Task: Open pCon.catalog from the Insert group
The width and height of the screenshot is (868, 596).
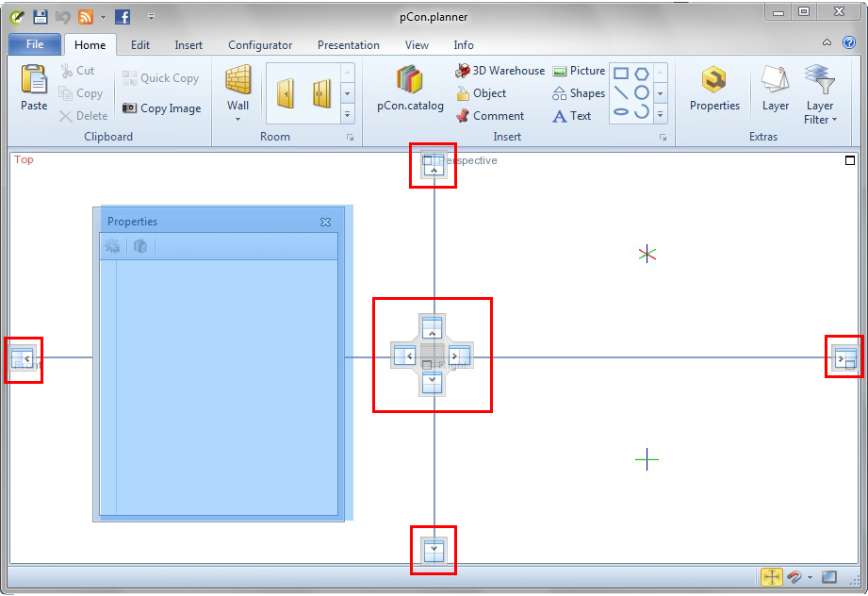Action: click(x=410, y=88)
